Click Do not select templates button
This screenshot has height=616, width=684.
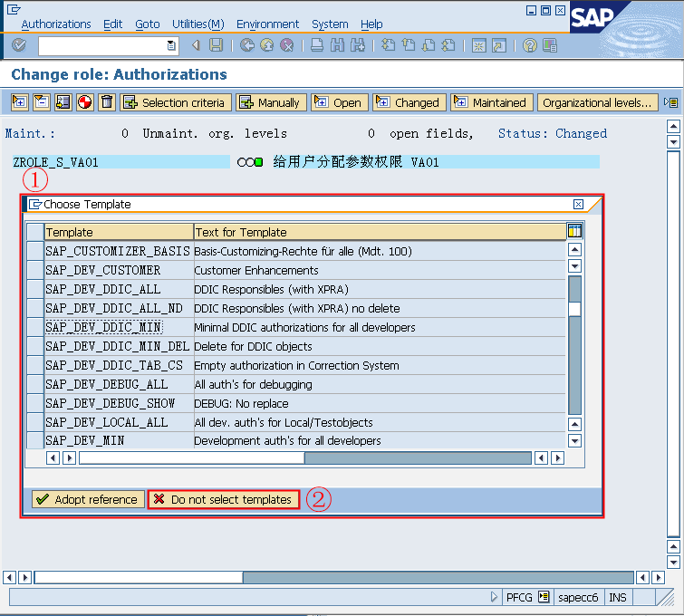pos(224,499)
